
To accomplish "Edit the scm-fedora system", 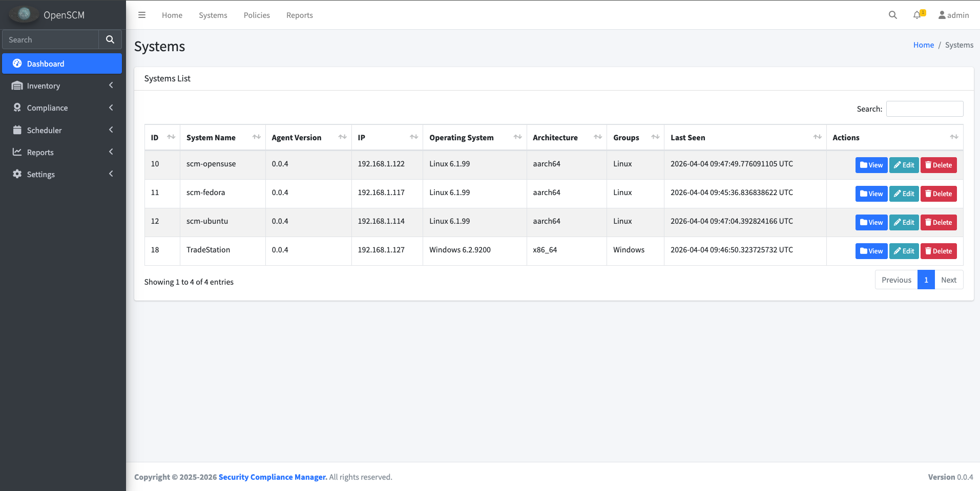I will 904,194.
